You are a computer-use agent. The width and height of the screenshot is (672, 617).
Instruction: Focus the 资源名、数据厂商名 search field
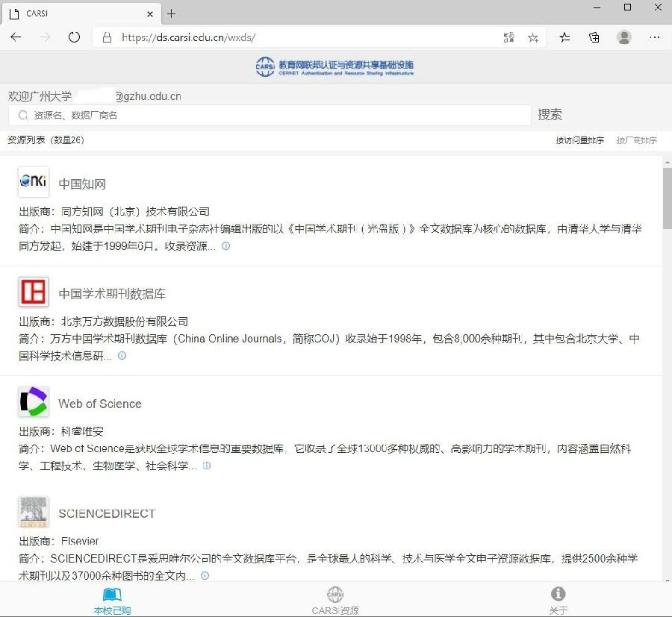[x=270, y=115]
